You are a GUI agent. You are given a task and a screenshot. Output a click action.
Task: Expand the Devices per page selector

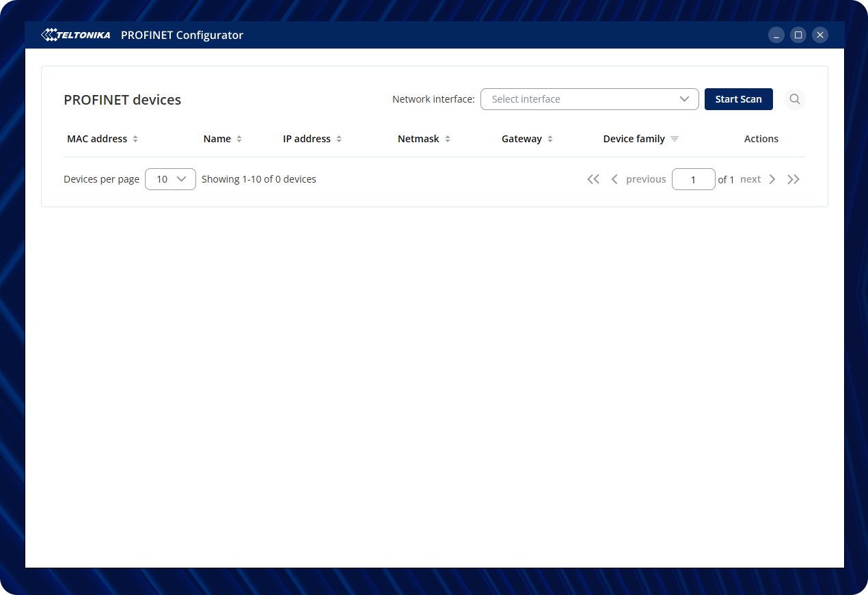pos(170,179)
